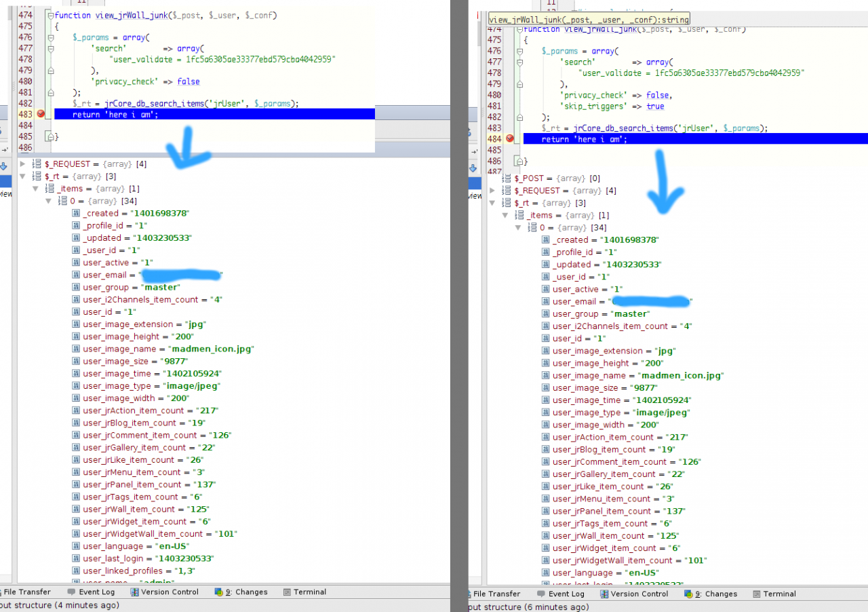Collapse the $_rt array in right variables pane

tap(493, 203)
